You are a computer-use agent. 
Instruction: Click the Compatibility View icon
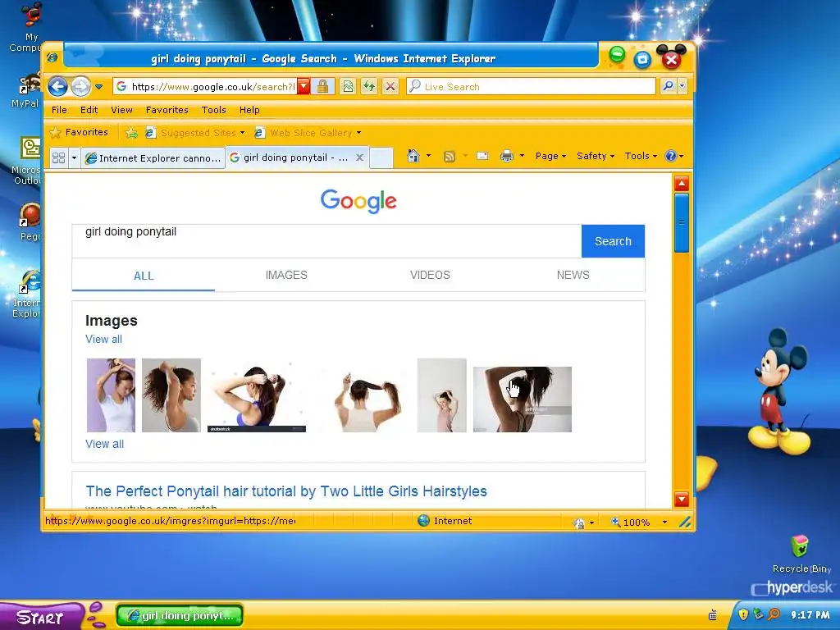[x=348, y=86]
